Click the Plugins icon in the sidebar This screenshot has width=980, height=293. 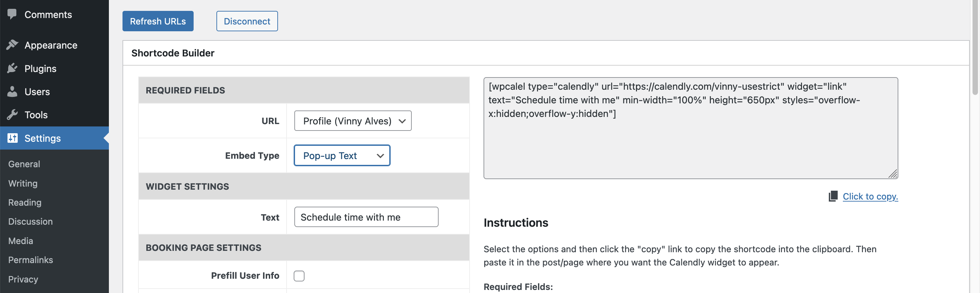coord(13,68)
